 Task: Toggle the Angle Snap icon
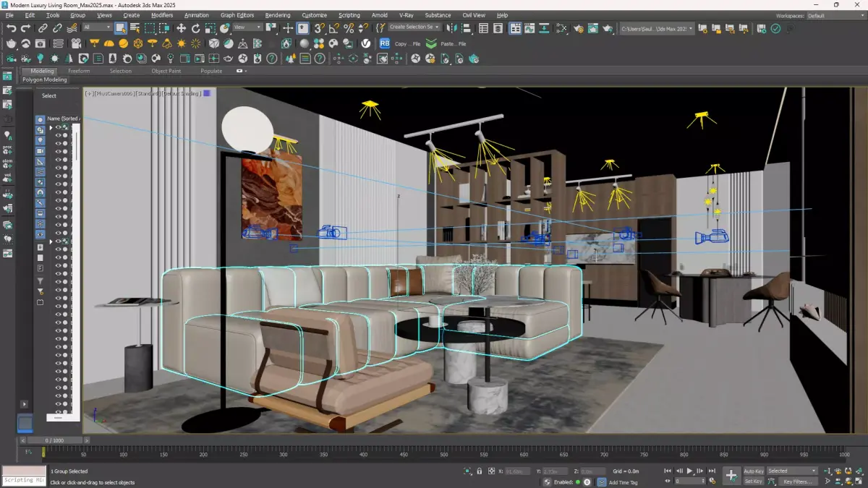point(333,28)
